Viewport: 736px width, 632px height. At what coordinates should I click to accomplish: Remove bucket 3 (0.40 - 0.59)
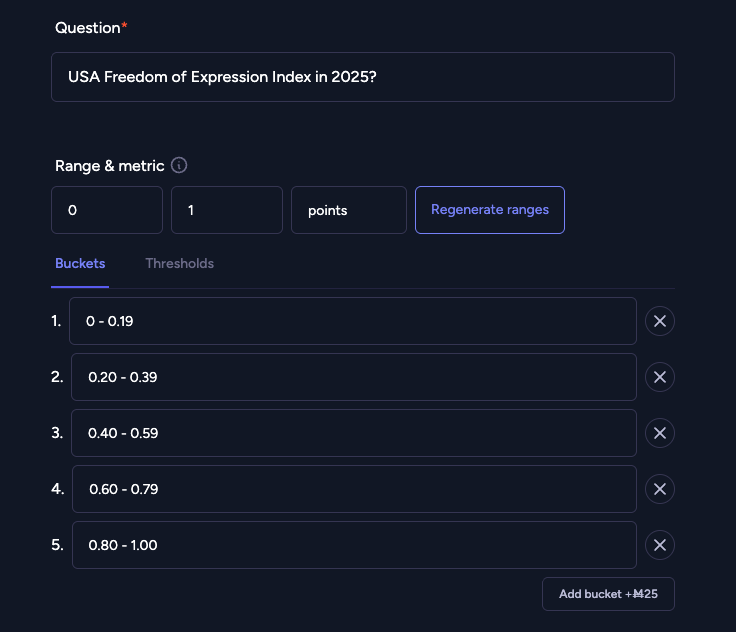pos(659,433)
